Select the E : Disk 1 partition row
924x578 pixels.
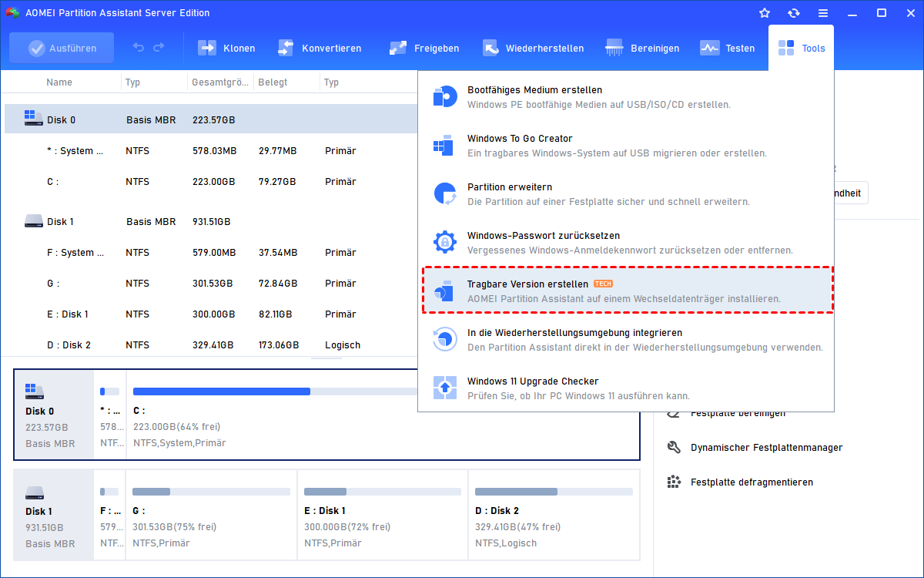212,314
